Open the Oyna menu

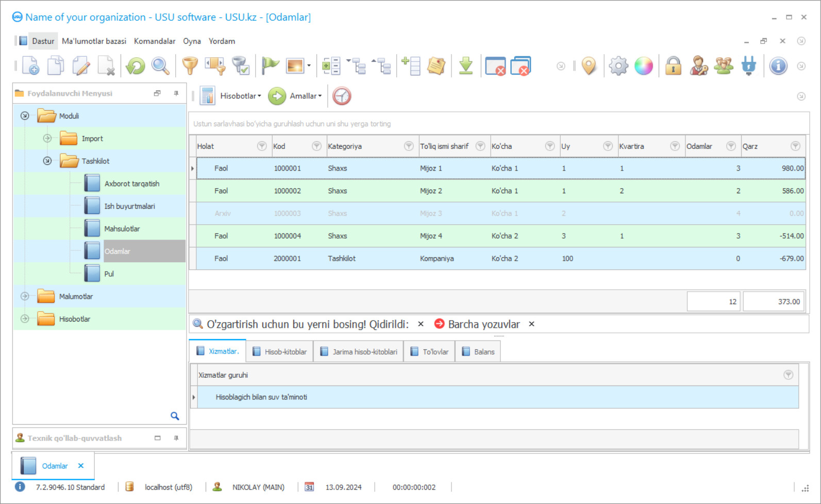(192, 41)
